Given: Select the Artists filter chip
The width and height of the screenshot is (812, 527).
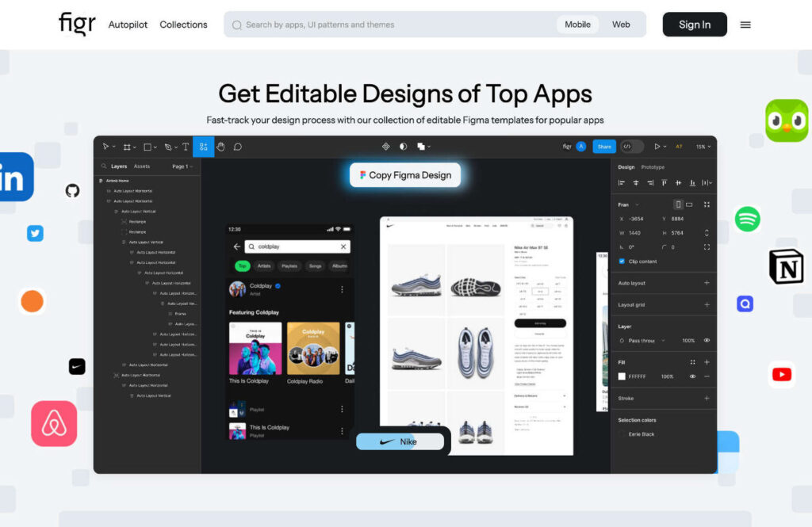Looking at the screenshot, I should (264, 265).
